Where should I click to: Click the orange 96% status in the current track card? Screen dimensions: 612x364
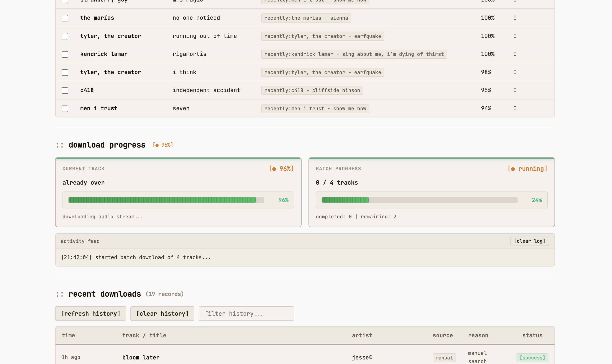coord(281,169)
